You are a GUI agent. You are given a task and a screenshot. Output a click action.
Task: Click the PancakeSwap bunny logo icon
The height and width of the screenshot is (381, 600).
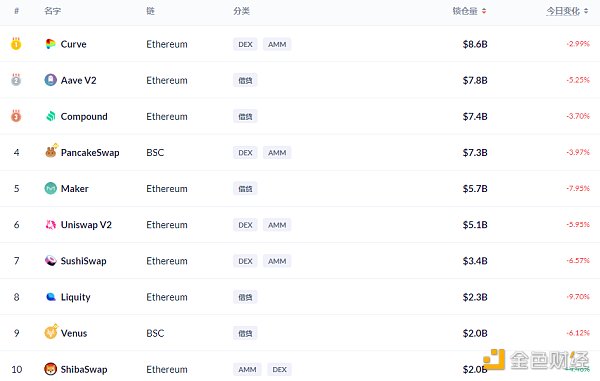(x=51, y=151)
